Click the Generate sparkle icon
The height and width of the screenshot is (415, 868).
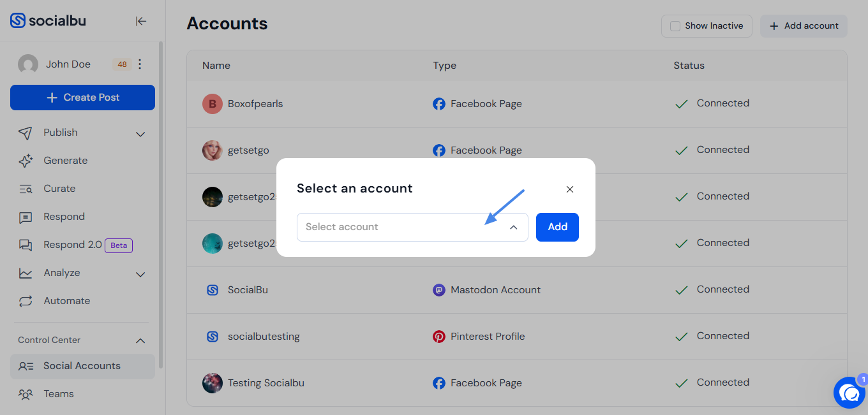tap(26, 161)
